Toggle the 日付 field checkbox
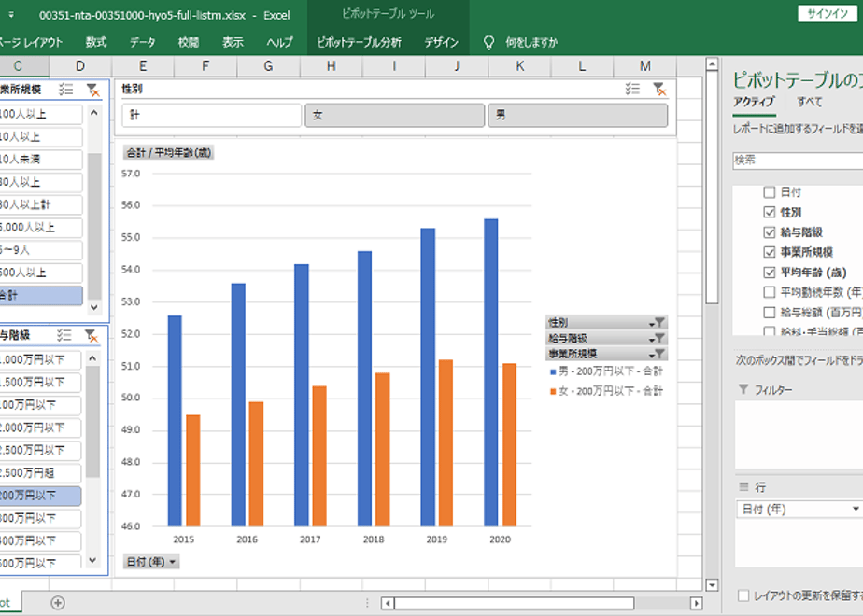Viewport: 863px width, 616px height. (770, 192)
